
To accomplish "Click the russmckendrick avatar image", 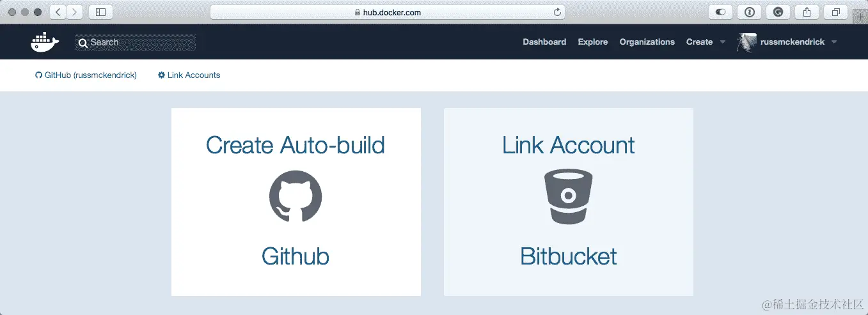I will pos(747,42).
